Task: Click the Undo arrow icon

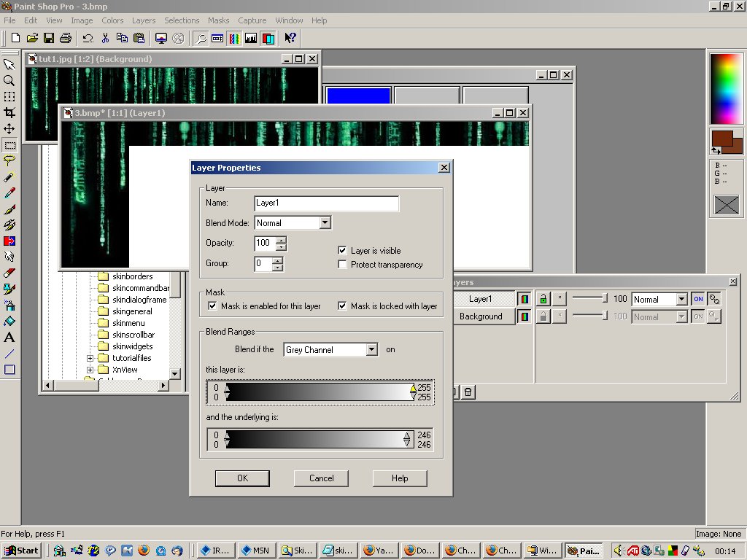Action: tap(88, 38)
